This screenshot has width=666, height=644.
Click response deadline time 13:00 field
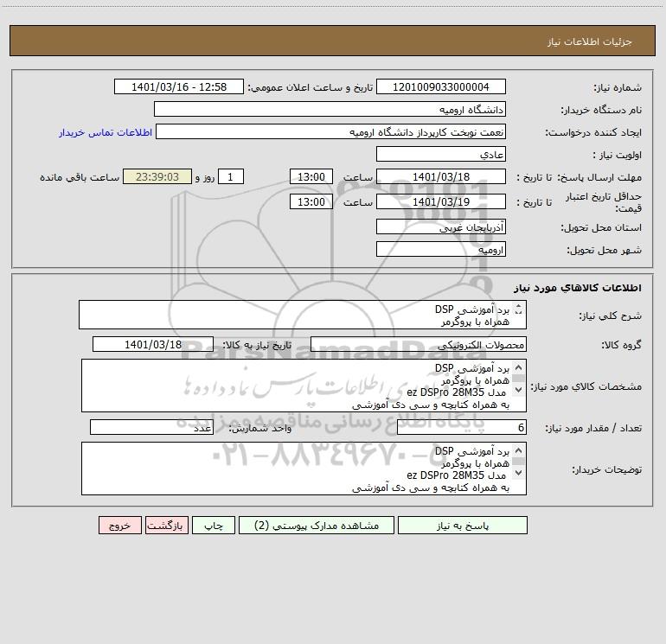pos(311,176)
